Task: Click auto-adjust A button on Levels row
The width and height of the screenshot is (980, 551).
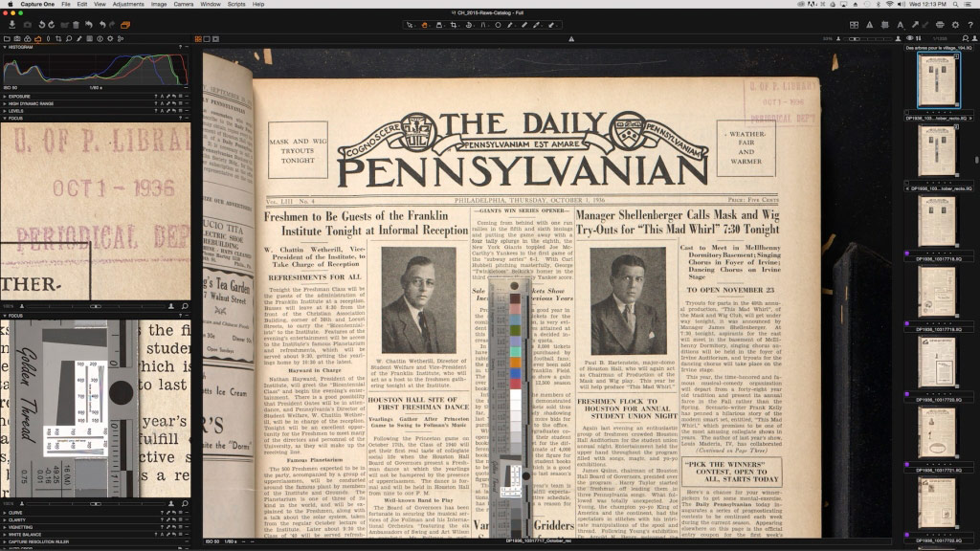Action: (162, 111)
